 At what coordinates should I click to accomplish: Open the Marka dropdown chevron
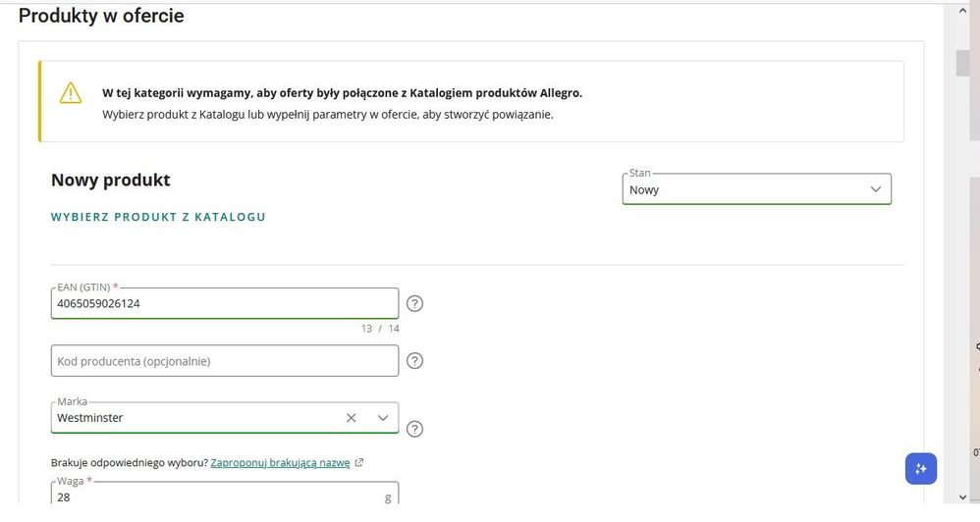coord(383,418)
